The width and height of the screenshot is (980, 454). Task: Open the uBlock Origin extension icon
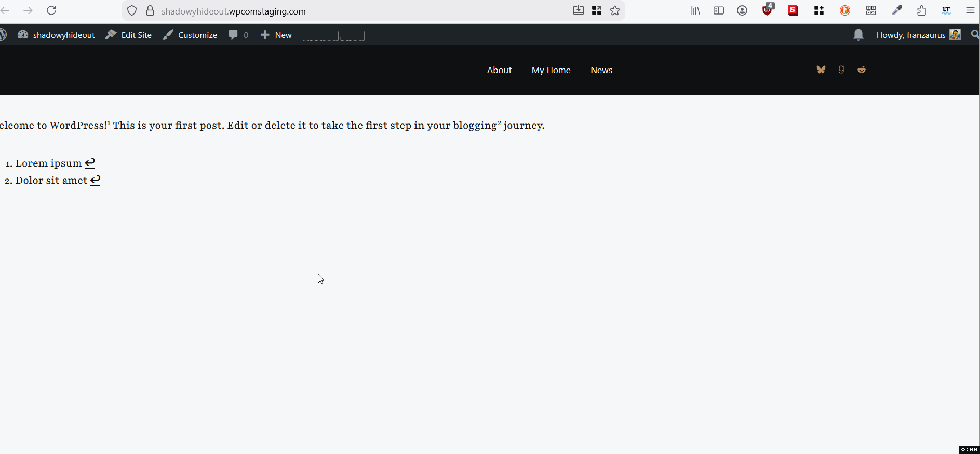768,10
